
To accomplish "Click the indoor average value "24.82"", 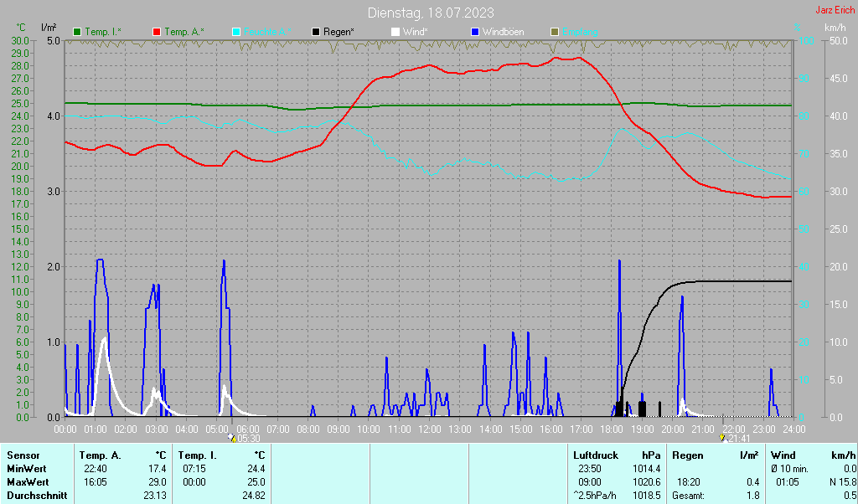I will 253,496.
